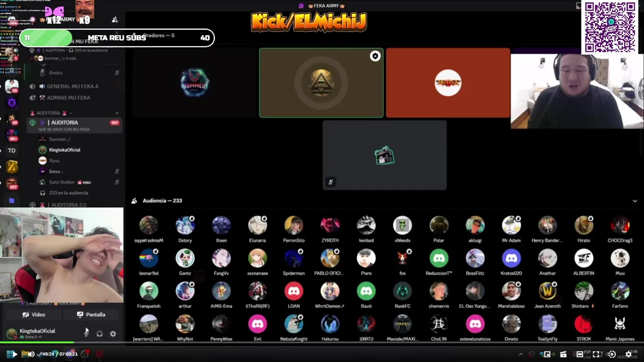Show hidden icons chevron in taskbar tray
Screen dimensions: 644x362
point(521,354)
